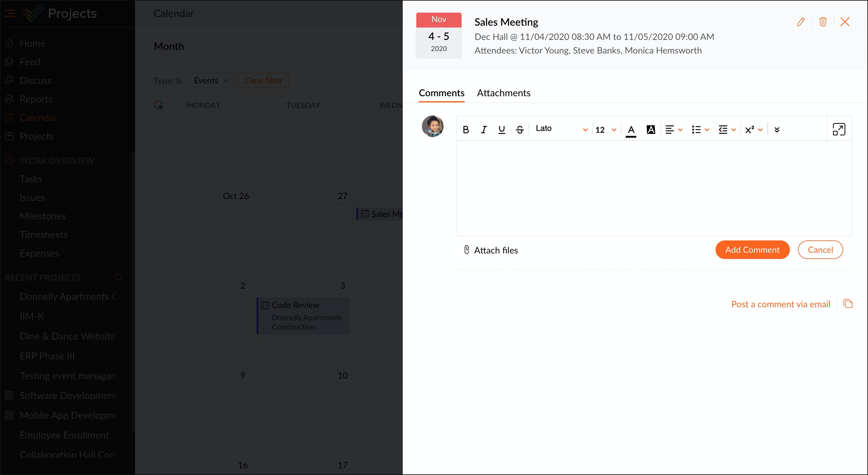Click the Add Comment button
The height and width of the screenshot is (475, 868).
[x=752, y=250]
